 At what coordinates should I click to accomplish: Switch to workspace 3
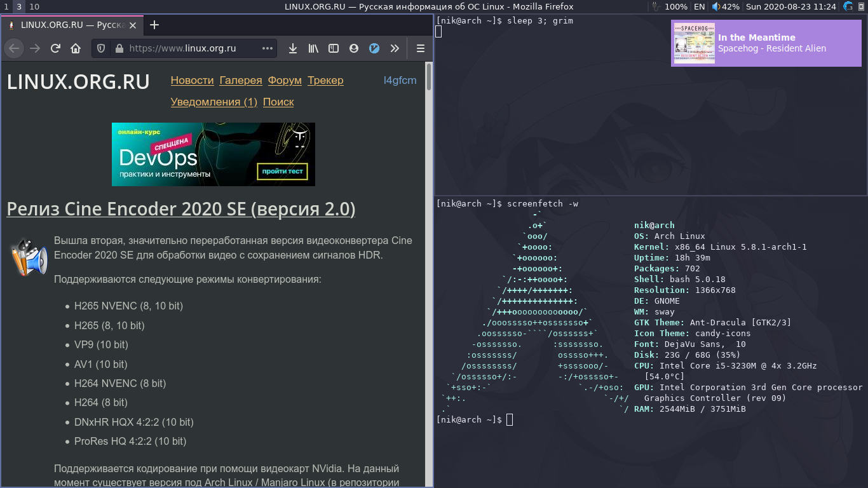point(19,6)
